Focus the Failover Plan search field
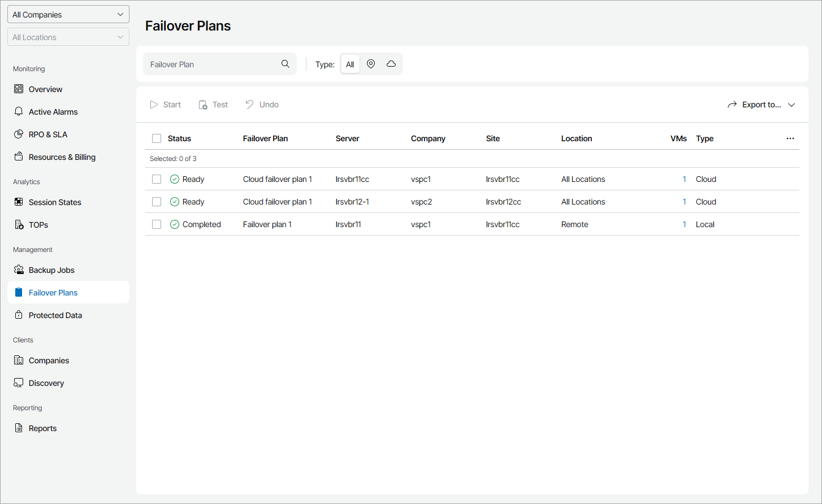822x504 pixels. 212,64
